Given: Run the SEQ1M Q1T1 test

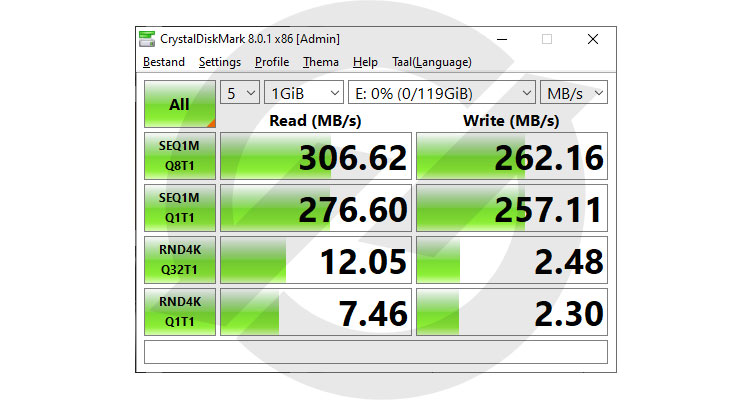Looking at the screenshot, I should pyautogui.click(x=180, y=208).
